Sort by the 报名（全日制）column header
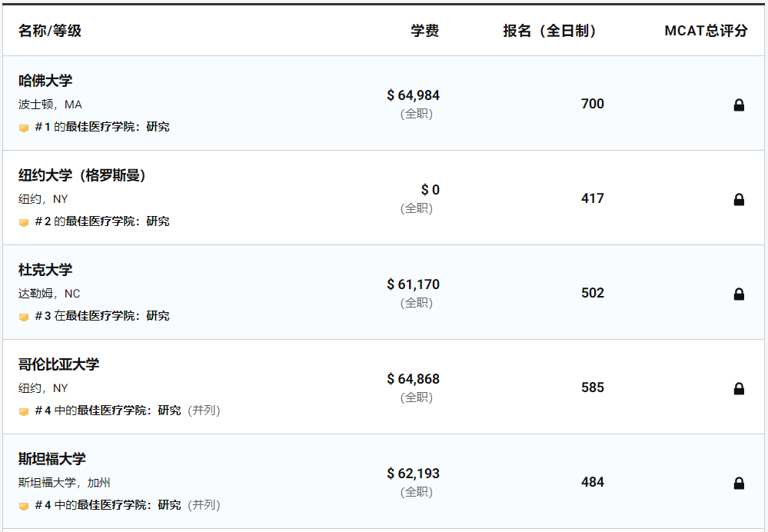 [x=549, y=31]
